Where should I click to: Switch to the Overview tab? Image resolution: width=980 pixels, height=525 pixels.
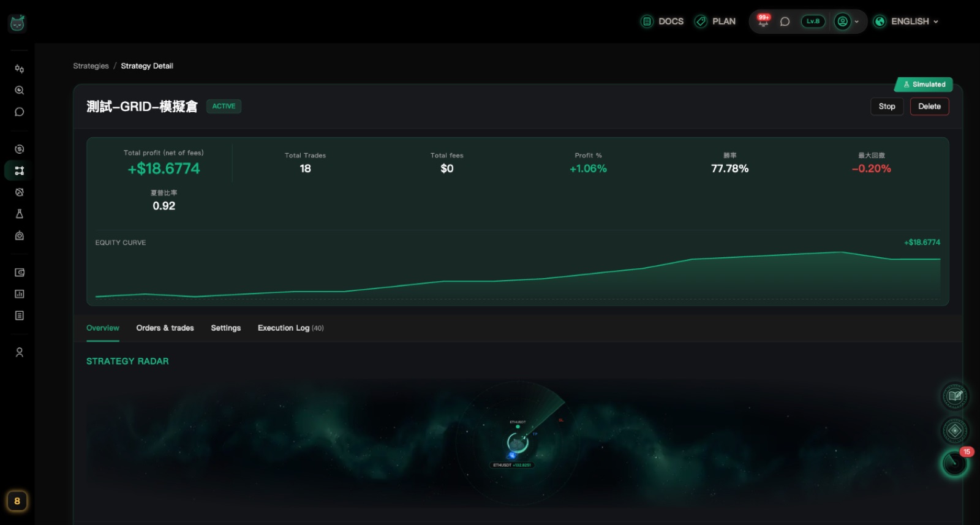click(103, 328)
